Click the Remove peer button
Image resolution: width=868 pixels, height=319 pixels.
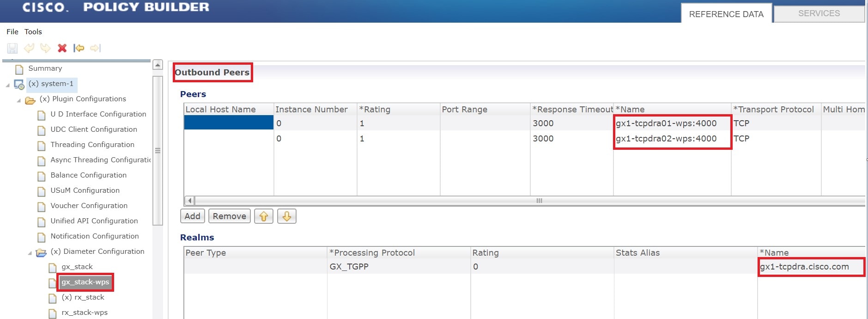[x=230, y=216]
